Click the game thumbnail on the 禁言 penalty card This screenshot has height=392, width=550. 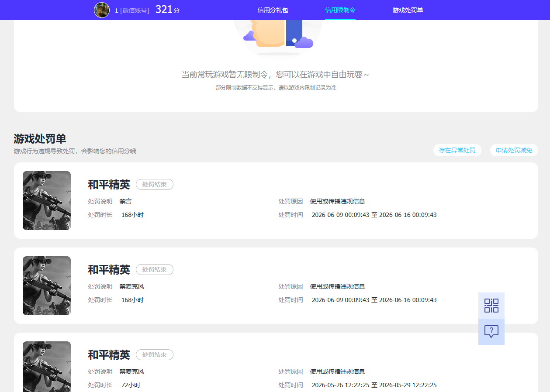tap(47, 200)
